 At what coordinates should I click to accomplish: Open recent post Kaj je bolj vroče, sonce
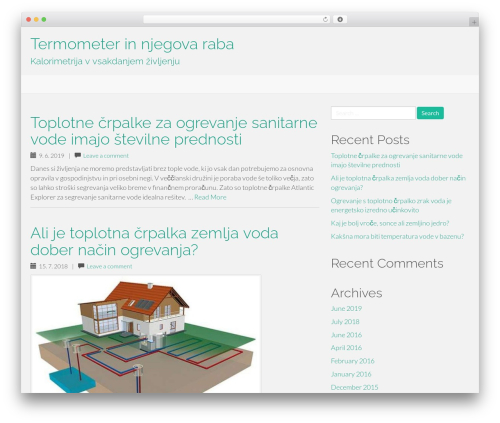[x=390, y=223]
